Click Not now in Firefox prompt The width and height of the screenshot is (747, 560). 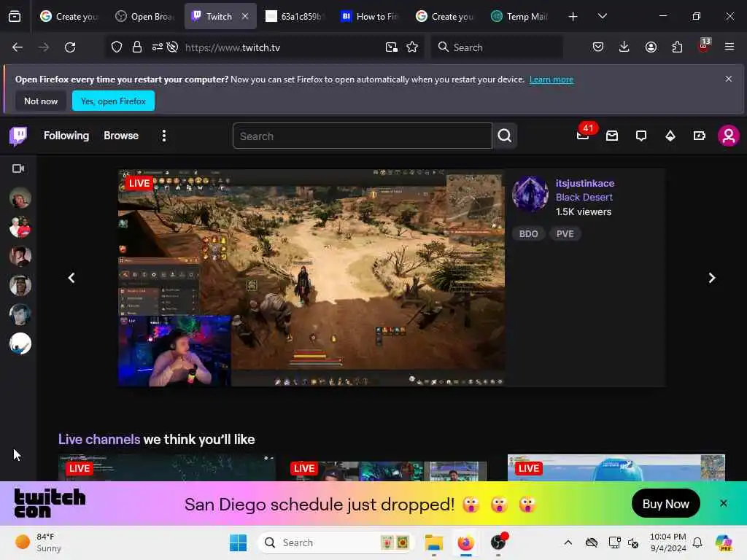(x=41, y=101)
